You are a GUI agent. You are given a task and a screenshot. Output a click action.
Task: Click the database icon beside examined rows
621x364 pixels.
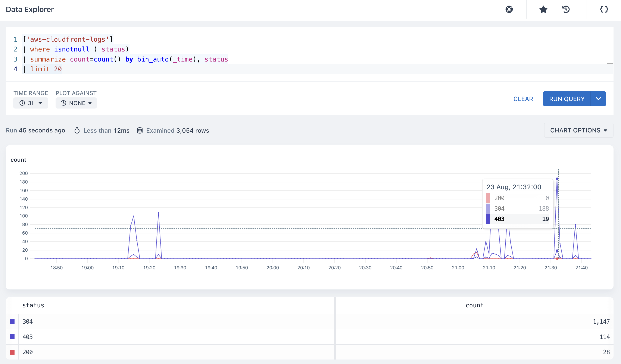(x=140, y=131)
